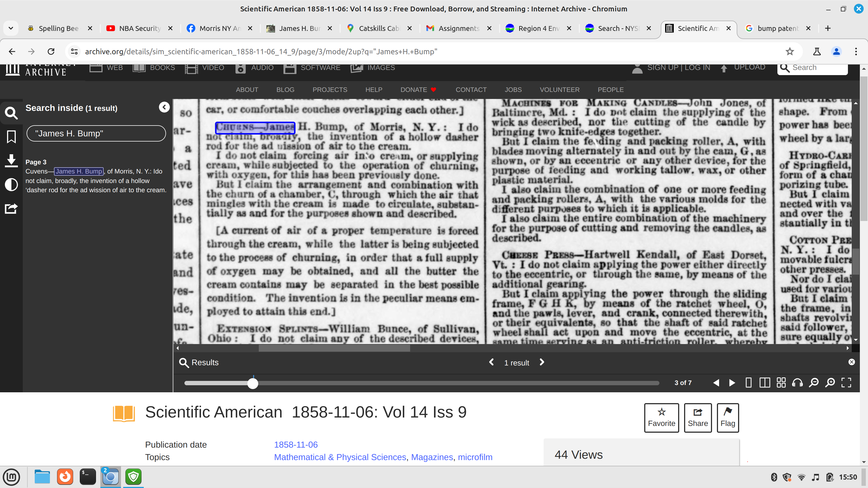This screenshot has width=868, height=488.
Task: Zoom in on the book page
Action: click(830, 383)
